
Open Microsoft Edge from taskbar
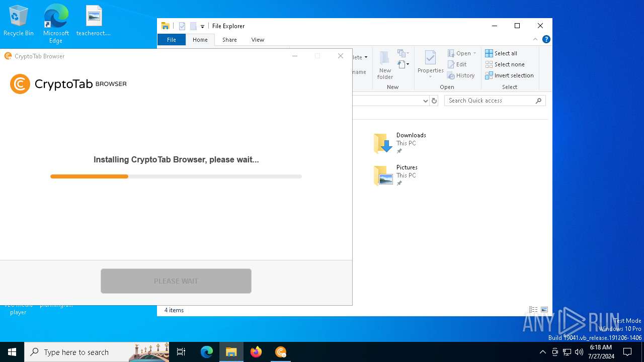[x=207, y=352]
